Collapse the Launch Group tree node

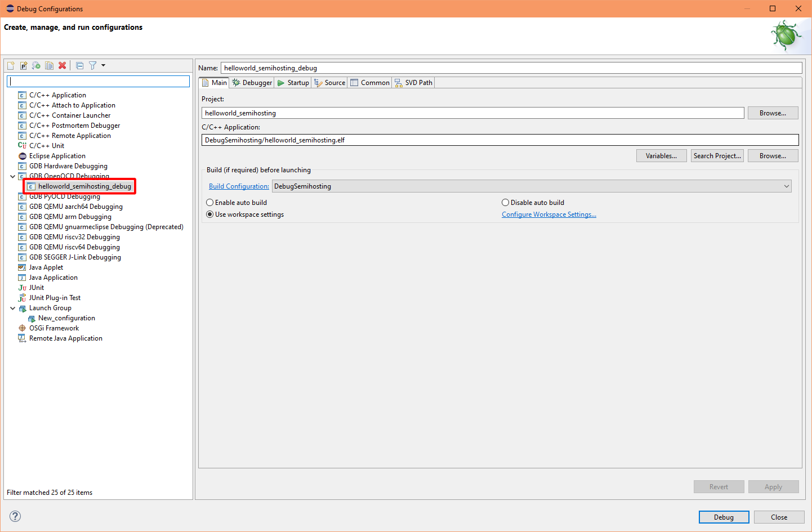click(x=12, y=307)
